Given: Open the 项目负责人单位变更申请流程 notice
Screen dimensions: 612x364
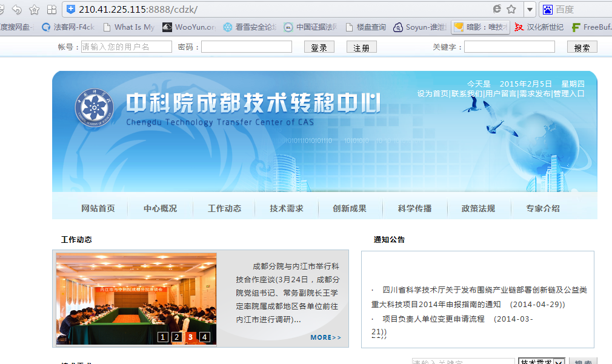Looking at the screenshot, I should (433, 319).
